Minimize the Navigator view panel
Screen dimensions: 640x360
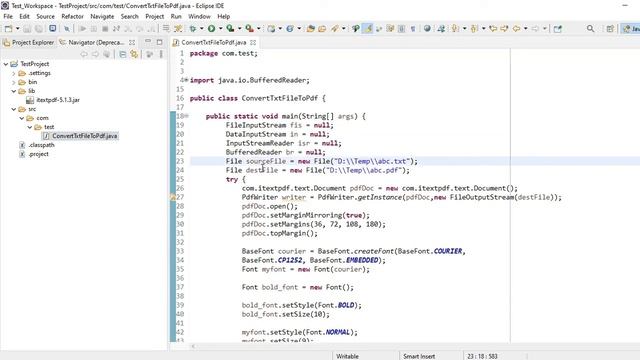pyautogui.click(x=148, y=42)
